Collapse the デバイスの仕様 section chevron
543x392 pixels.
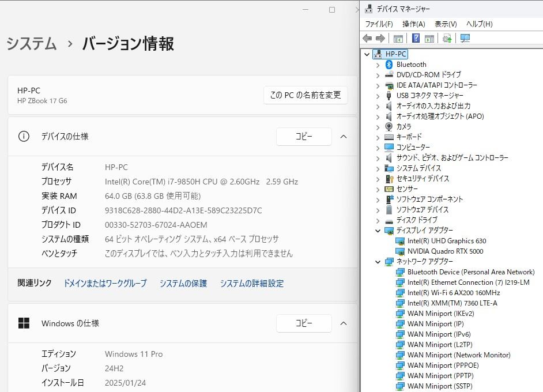[344, 137]
